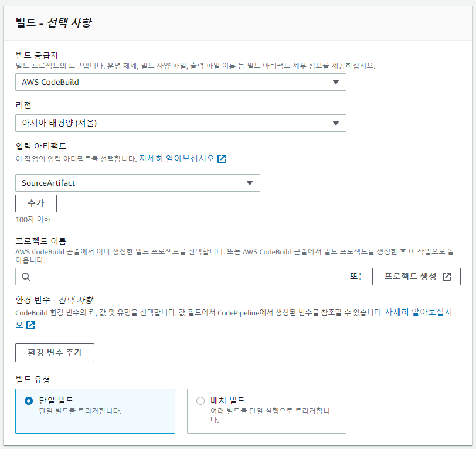Image resolution: width=476 pixels, height=449 pixels.
Task: Open the 리전 아시아 태평양 (서울) dropdown
Action: tap(181, 123)
